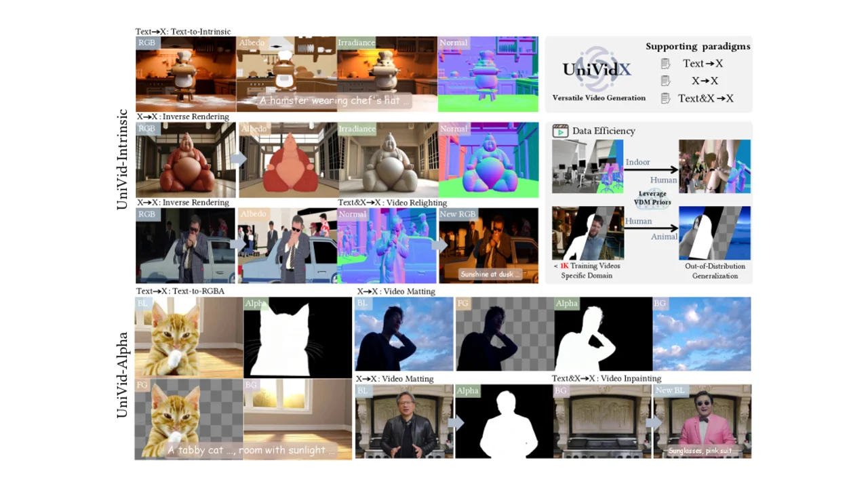This screenshot has height=488, width=868.
Task: Click the 'Text→X: Text-to-RGBA' heading
Action: [x=180, y=291]
